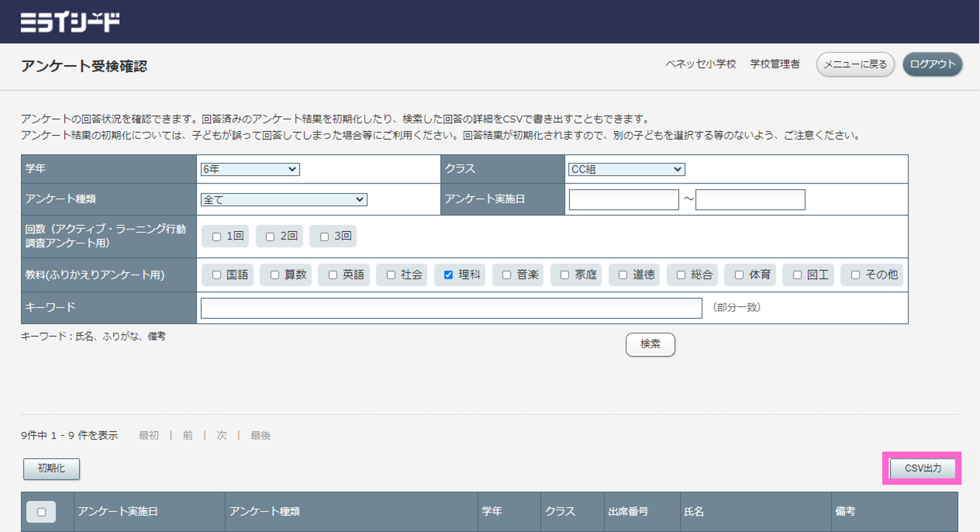Image resolution: width=980 pixels, height=532 pixels.
Task: Check the 1回 checkbox
Action: click(217, 237)
